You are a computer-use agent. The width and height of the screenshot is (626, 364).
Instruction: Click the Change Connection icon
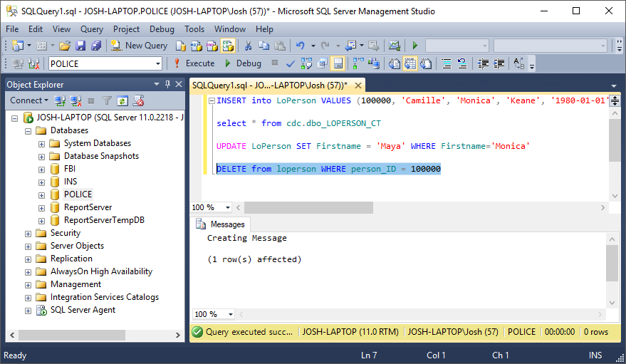34,63
